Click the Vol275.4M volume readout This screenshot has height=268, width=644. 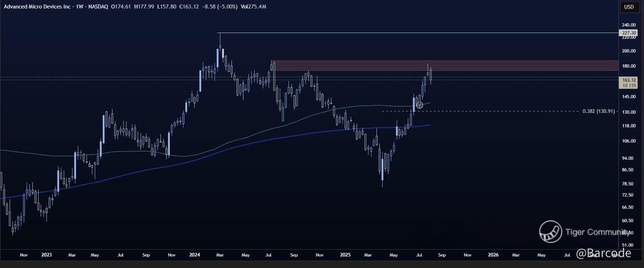pos(254,7)
